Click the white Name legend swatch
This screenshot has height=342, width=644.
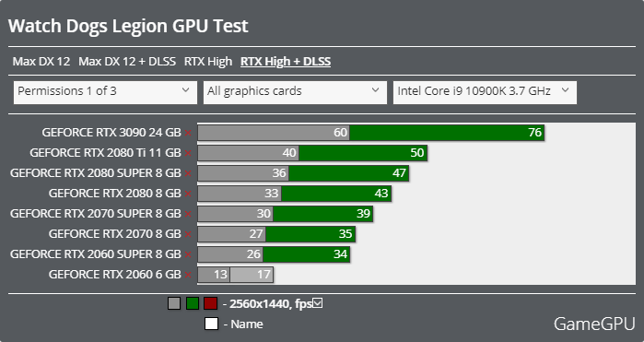pyautogui.click(x=211, y=324)
